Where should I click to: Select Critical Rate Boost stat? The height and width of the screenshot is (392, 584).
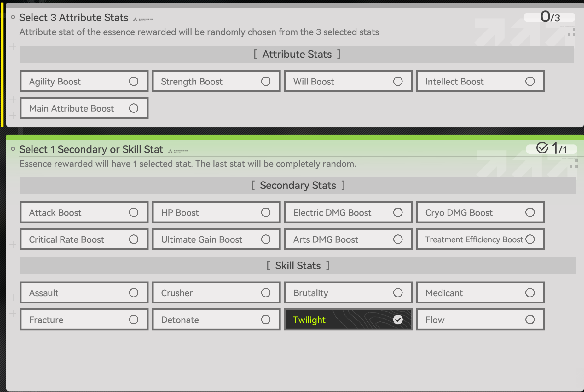(x=84, y=239)
